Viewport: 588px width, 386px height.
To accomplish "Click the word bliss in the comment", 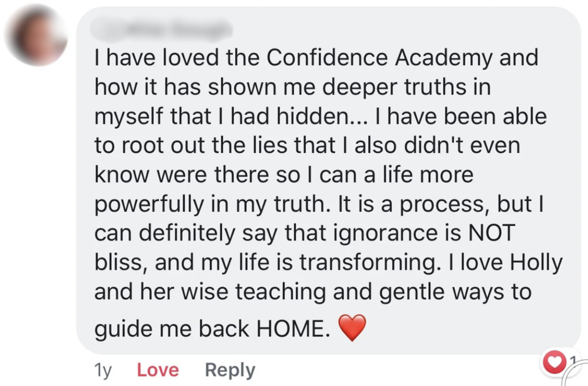I will [x=120, y=263].
